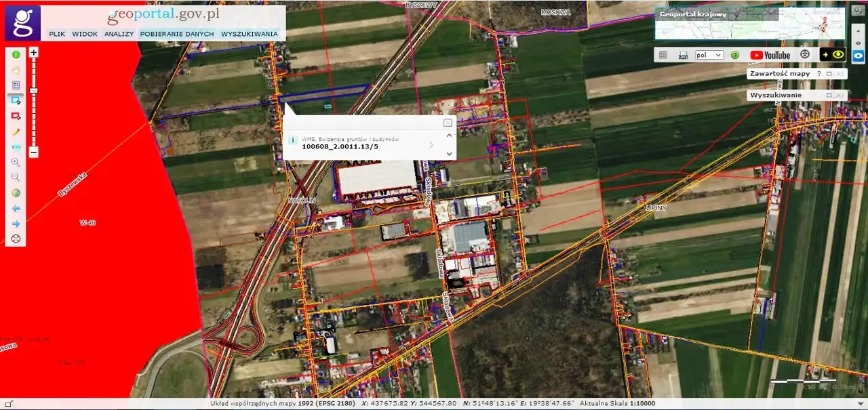Open the green help question icon
This screenshot has height=410, width=868.
pyautogui.click(x=734, y=55)
